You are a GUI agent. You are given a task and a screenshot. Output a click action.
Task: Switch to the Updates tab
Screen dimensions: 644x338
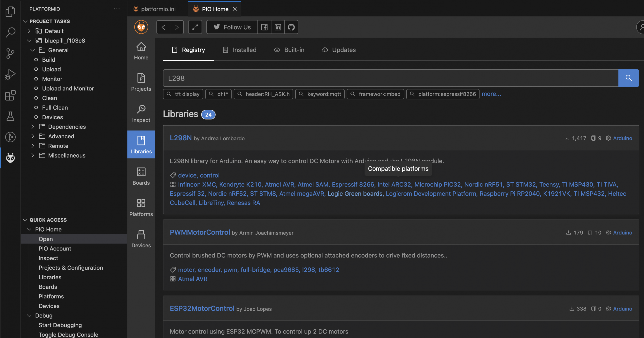click(x=339, y=50)
